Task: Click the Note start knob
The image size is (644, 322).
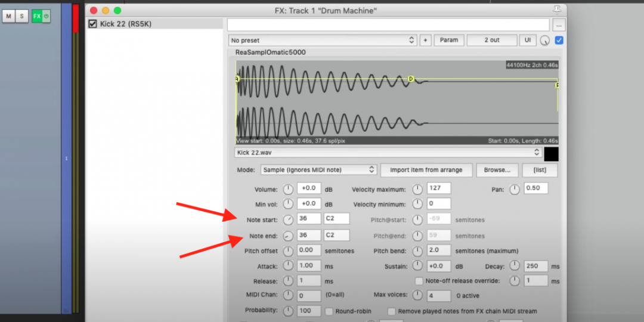Action: [x=288, y=219]
